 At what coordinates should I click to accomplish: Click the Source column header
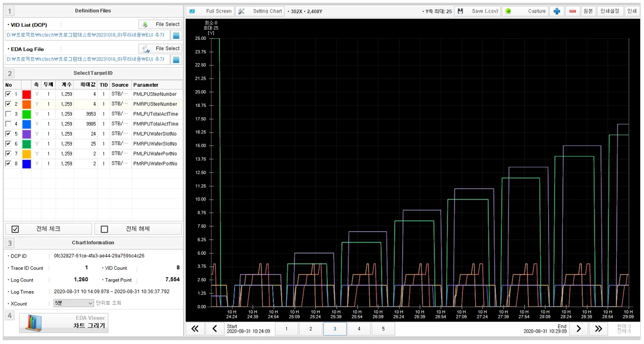120,85
